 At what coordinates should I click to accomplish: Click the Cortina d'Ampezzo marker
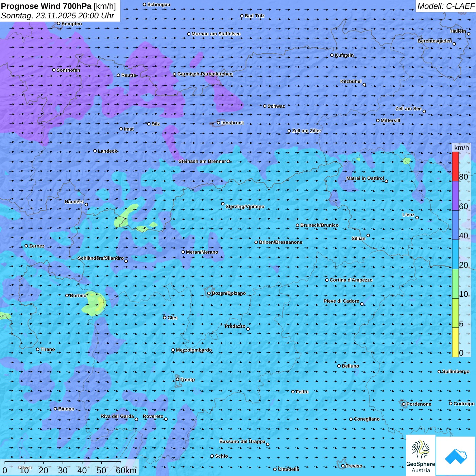point(327,280)
